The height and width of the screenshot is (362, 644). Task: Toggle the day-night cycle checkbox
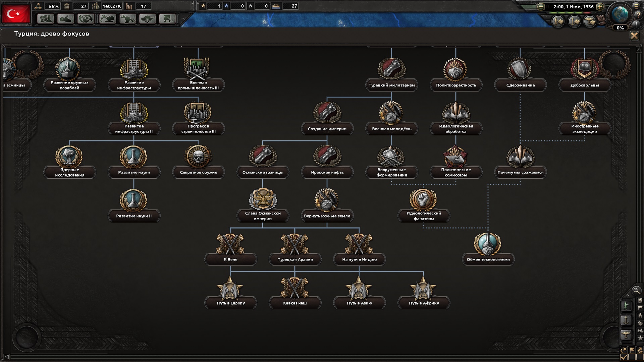pos(624,357)
